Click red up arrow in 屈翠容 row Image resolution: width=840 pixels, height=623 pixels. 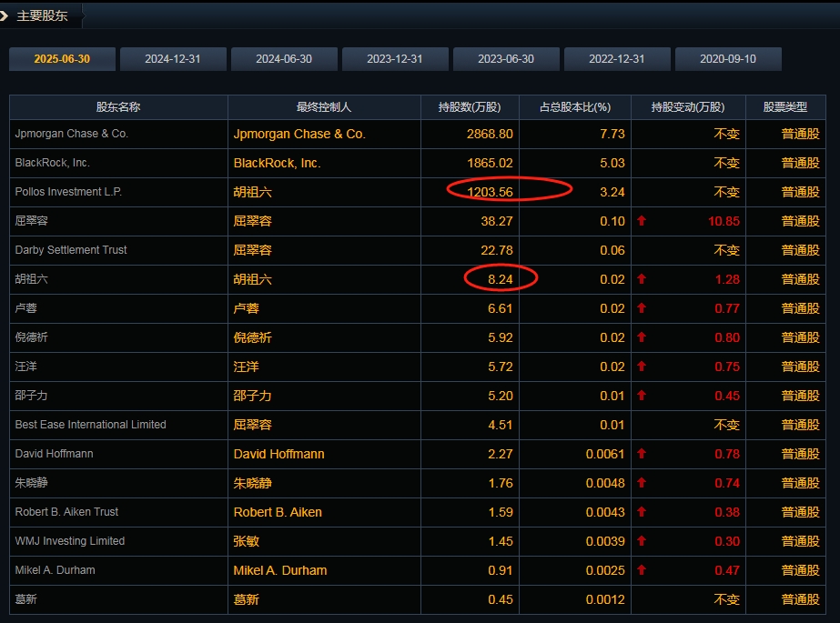(642, 221)
